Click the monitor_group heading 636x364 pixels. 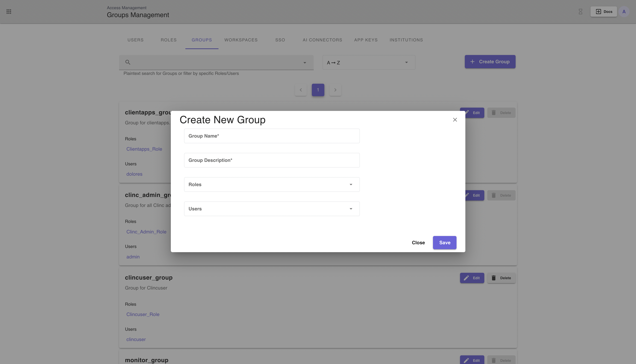pyautogui.click(x=147, y=360)
